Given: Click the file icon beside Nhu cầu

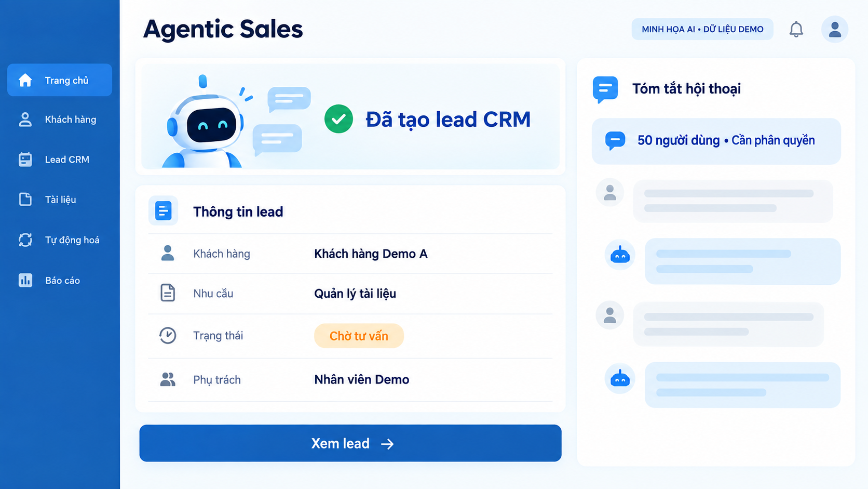Looking at the screenshot, I should click(168, 293).
